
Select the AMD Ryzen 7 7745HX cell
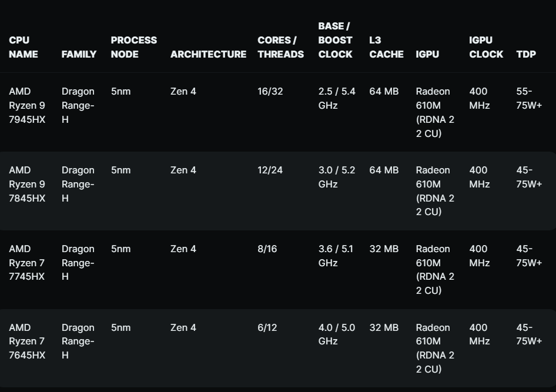(27, 263)
